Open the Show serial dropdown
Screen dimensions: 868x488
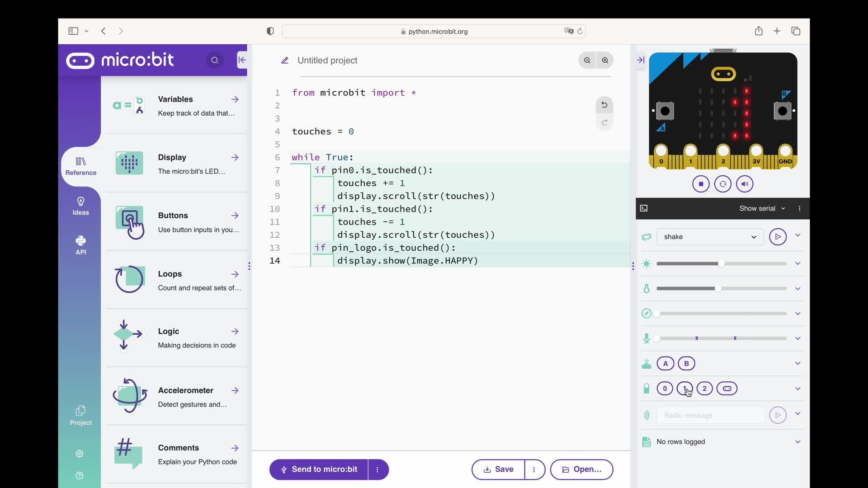click(761, 208)
